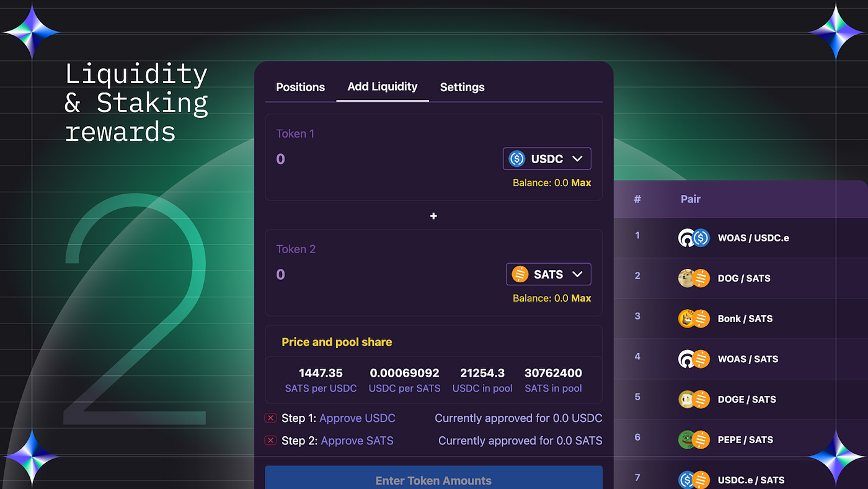
Task: Click the Price and pool share heading
Action: click(337, 342)
